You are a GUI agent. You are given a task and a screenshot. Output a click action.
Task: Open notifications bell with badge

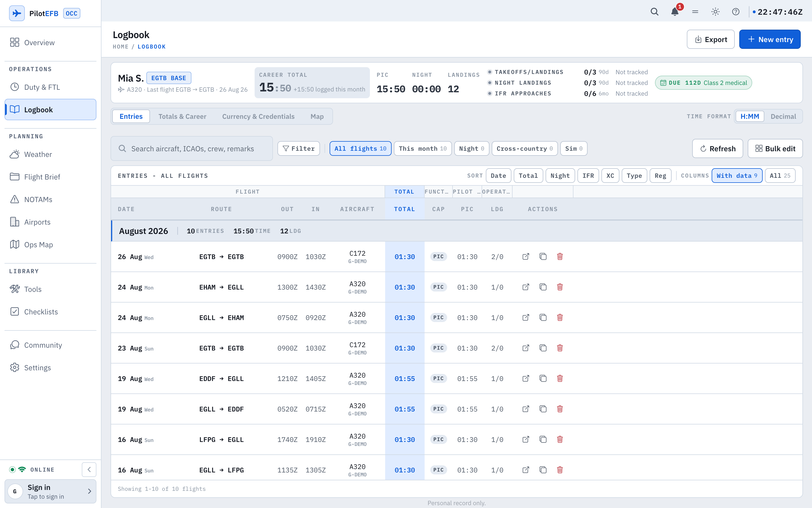pos(675,12)
